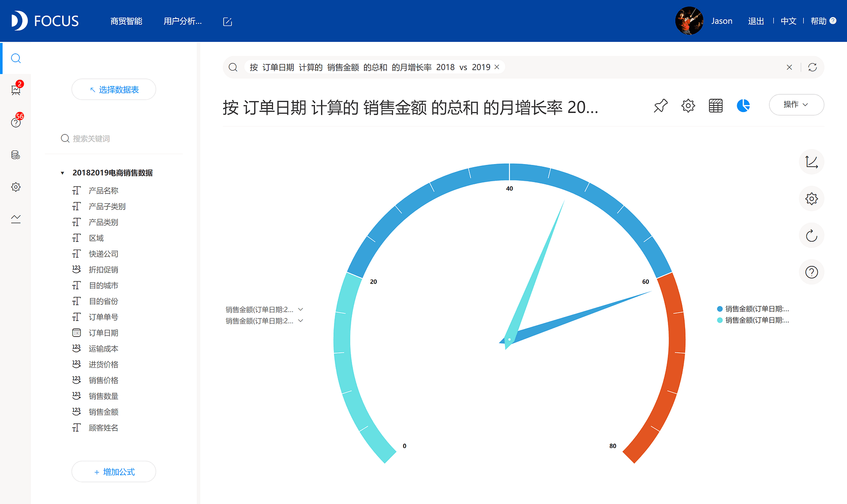Screen dimensions: 847x504
Task: Click the line chart icon on right panel
Action: [x=811, y=161]
